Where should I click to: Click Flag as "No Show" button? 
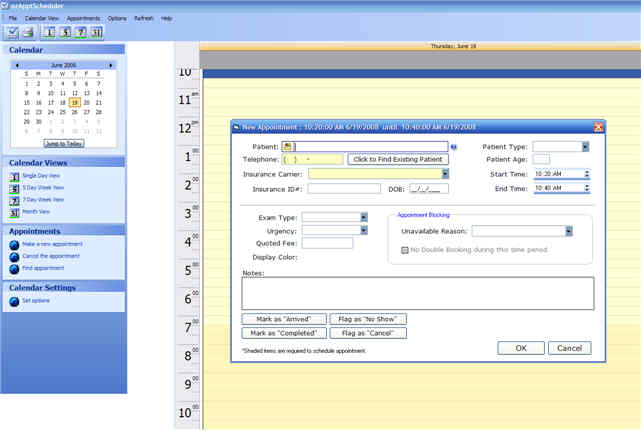pos(368,319)
